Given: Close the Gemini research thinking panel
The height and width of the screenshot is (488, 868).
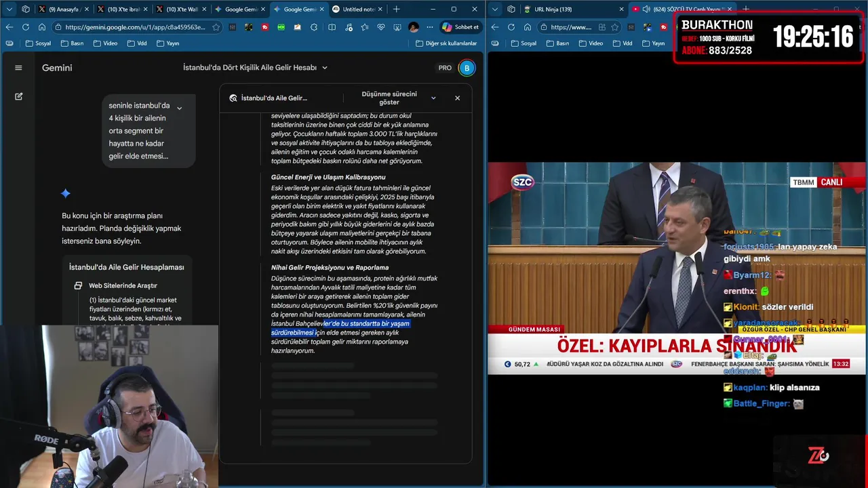Looking at the screenshot, I should pos(457,98).
